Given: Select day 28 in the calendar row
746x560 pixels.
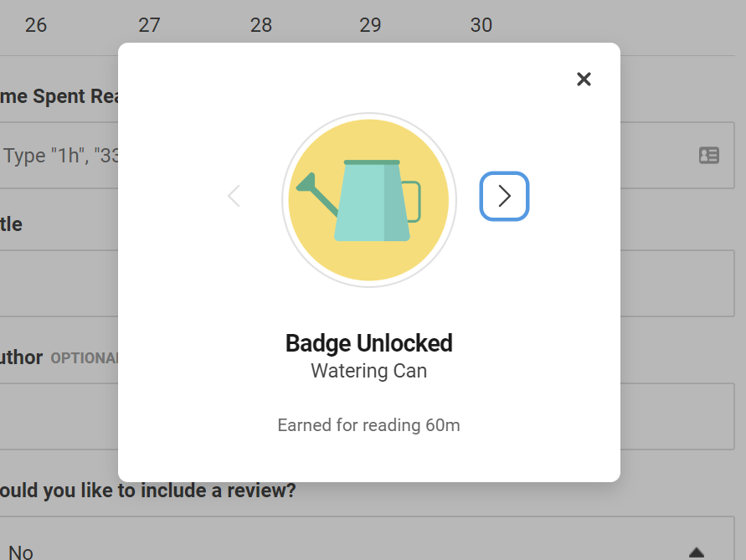Looking at the screenshot, I should point(261,25).
